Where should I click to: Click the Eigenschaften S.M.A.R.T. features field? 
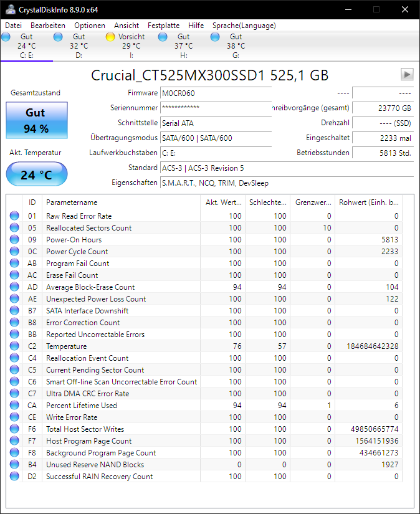pos(287,183)
